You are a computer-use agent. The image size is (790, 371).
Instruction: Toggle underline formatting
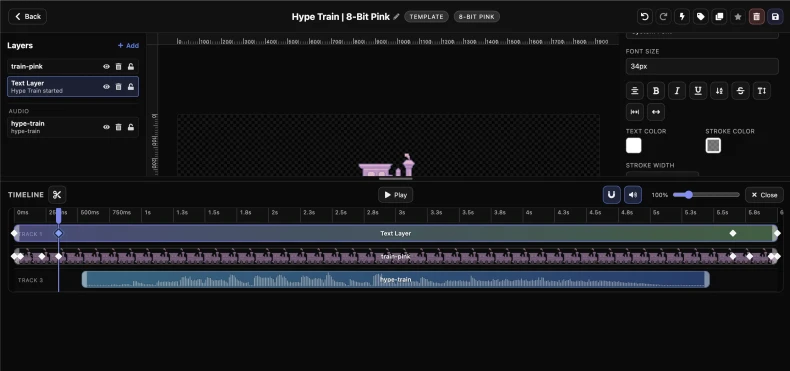(698, 91)
